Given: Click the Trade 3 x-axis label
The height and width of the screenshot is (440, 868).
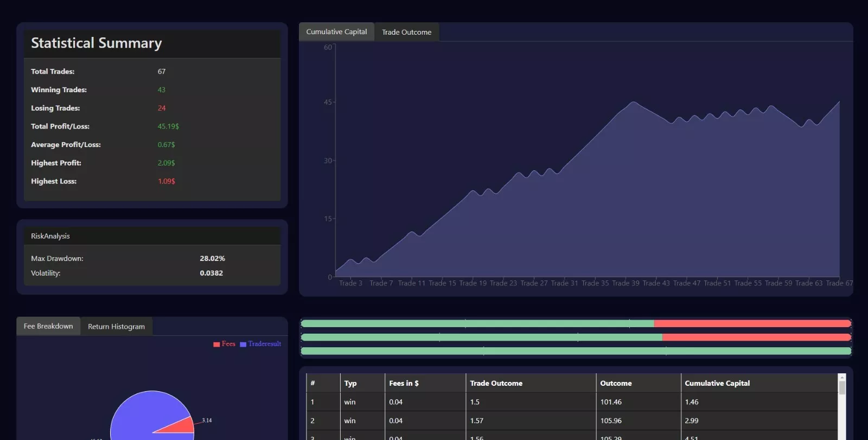Looking at the screenshot, I should 350,283.
